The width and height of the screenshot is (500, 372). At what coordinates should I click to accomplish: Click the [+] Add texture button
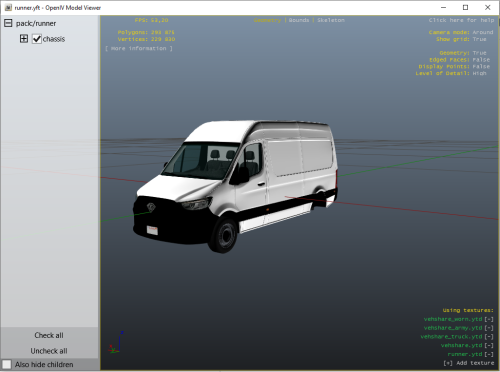[x=469, y=363]
